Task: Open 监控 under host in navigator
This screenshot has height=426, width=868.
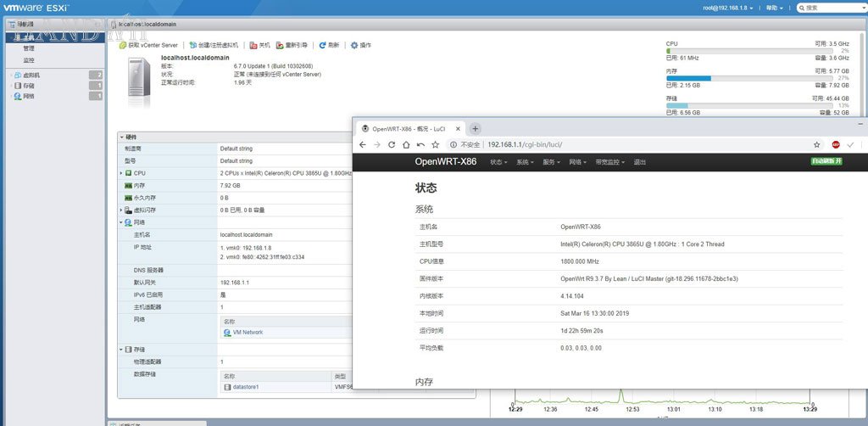Action: coord(29,60)
